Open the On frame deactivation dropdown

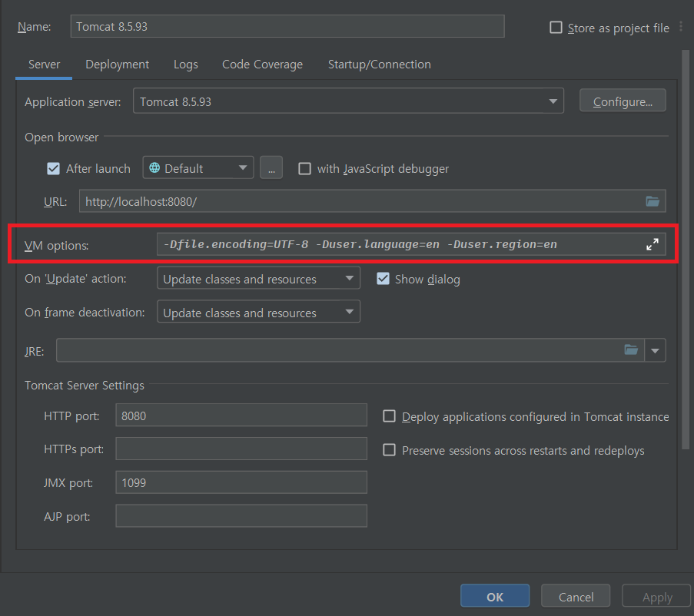258,312
